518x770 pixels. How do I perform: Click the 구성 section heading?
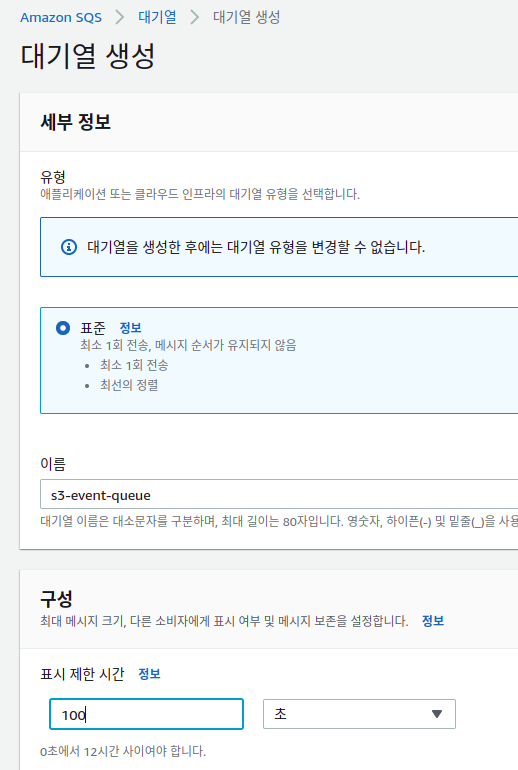(56, 598)
